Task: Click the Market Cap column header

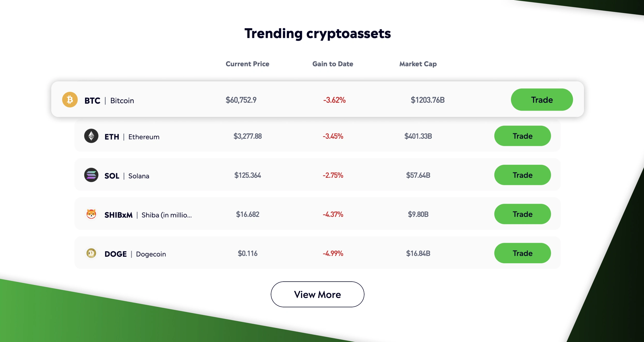Action: point(418,64)
